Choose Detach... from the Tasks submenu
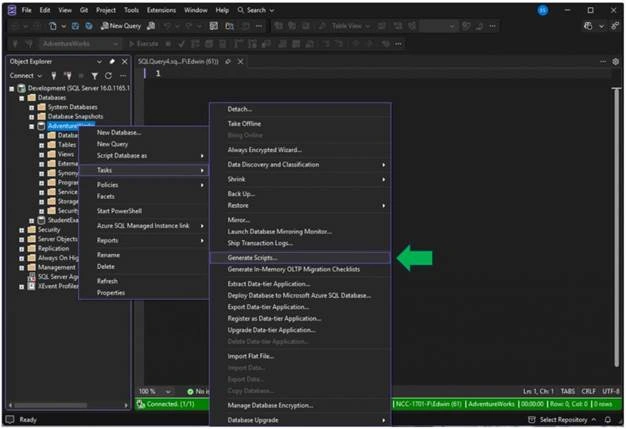 coord(300,109)
